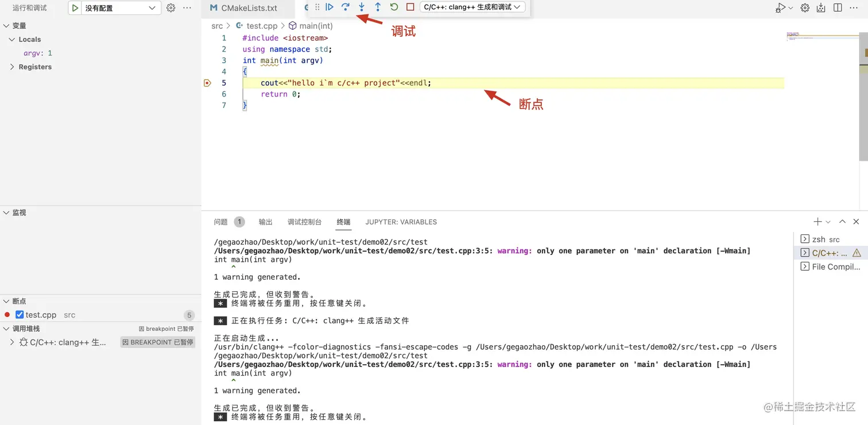868x425 pixels.
Task: Stop the debug session
Action: 411,7
